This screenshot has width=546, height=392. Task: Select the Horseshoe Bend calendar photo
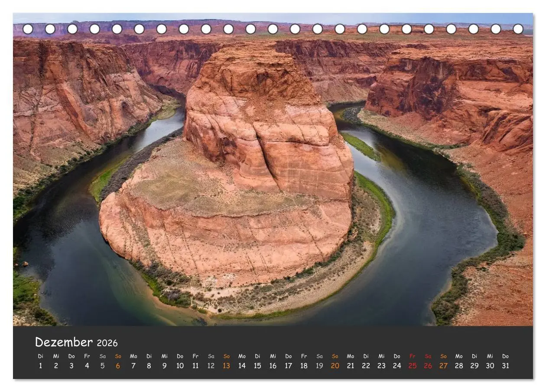(273, 169)
